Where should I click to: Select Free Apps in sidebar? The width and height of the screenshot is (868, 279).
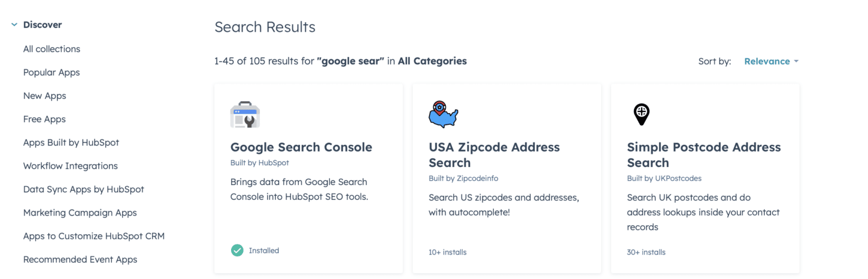(44, 119)
